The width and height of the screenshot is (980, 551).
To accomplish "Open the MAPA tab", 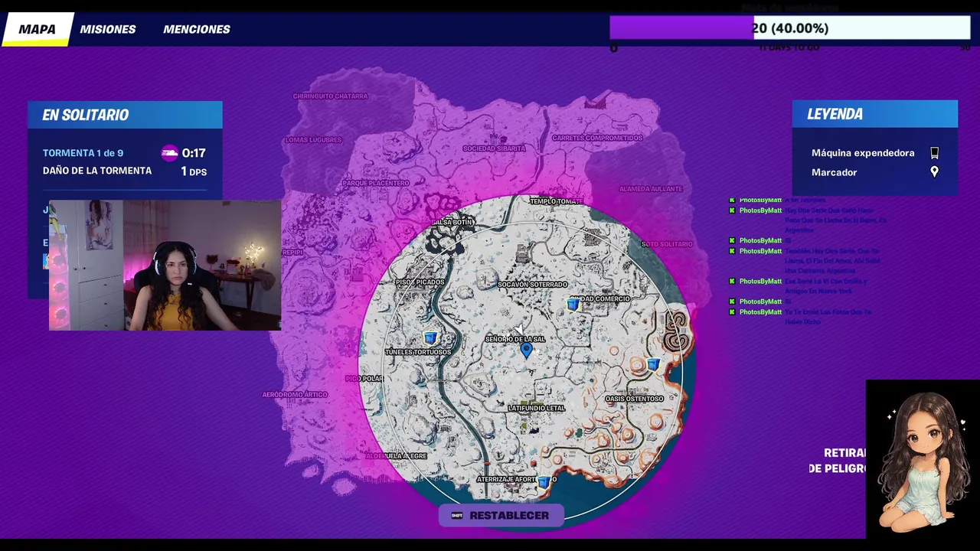I will (37, 29).
